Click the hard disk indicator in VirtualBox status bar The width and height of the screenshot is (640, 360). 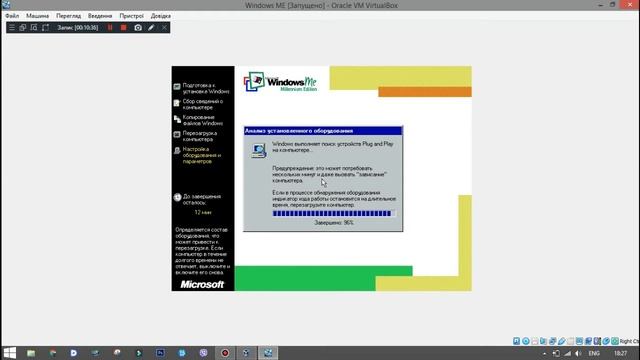pos(516,341)
